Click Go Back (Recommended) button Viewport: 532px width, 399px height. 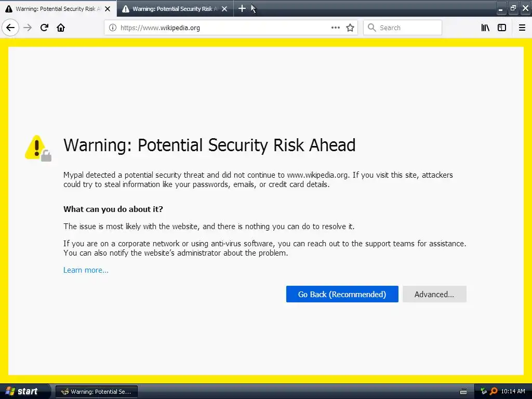[342, 294]
